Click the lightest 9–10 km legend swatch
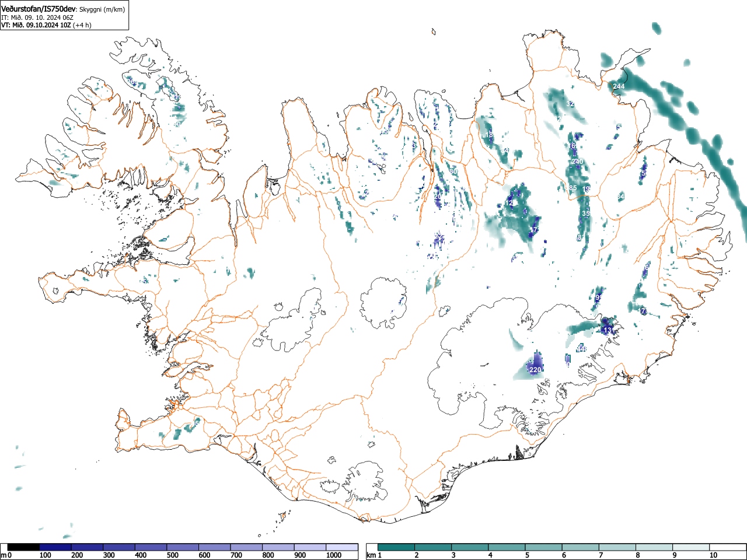This screenshot has height=560, width=747. pyautogui.click(x=690, y=547)
